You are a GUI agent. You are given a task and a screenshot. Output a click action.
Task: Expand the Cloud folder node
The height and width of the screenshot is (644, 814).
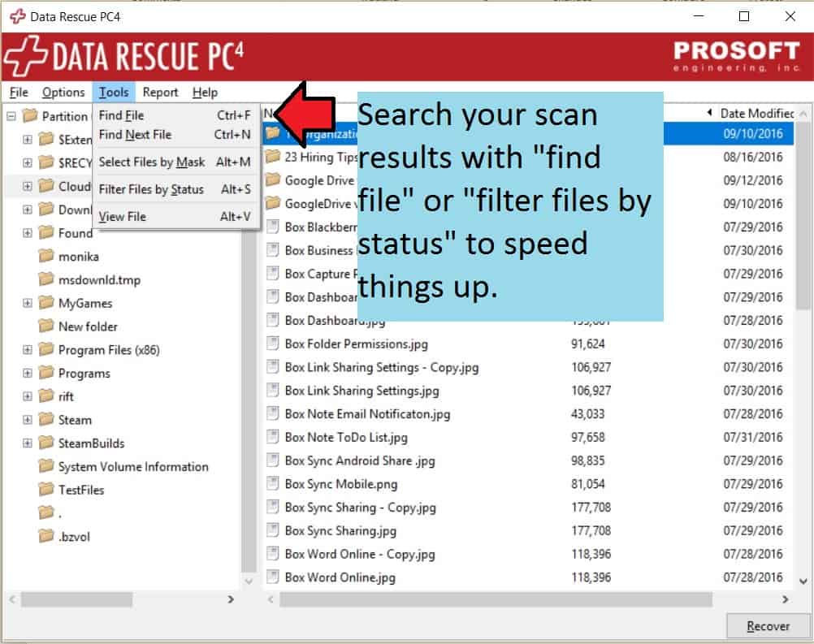(x=28, y=186)
